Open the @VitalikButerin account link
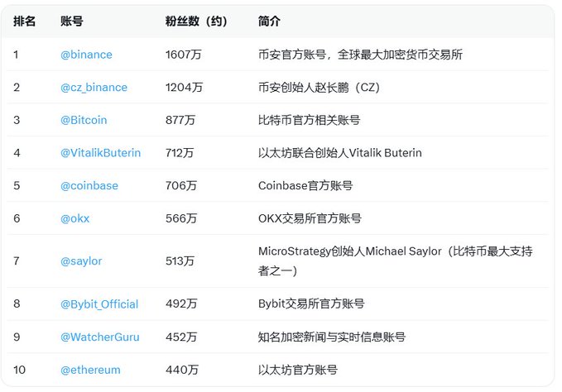The image size is (562, 392). [100, 153]
